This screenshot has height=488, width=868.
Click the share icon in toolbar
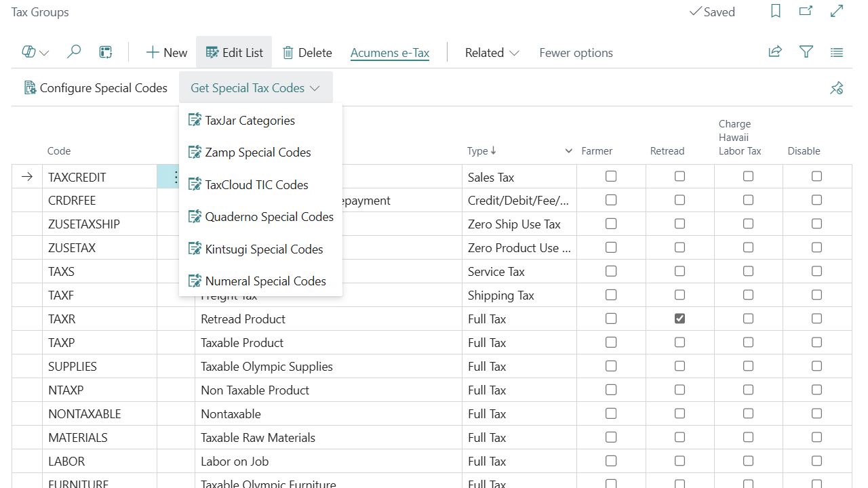pos(775,52)
